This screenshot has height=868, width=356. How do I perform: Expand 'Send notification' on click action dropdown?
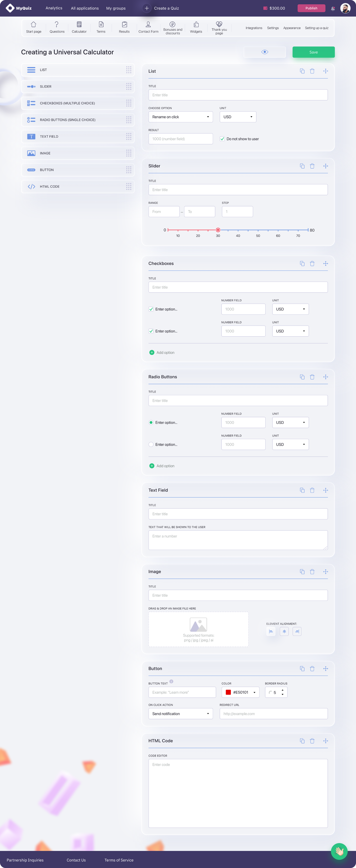point(180,714)
